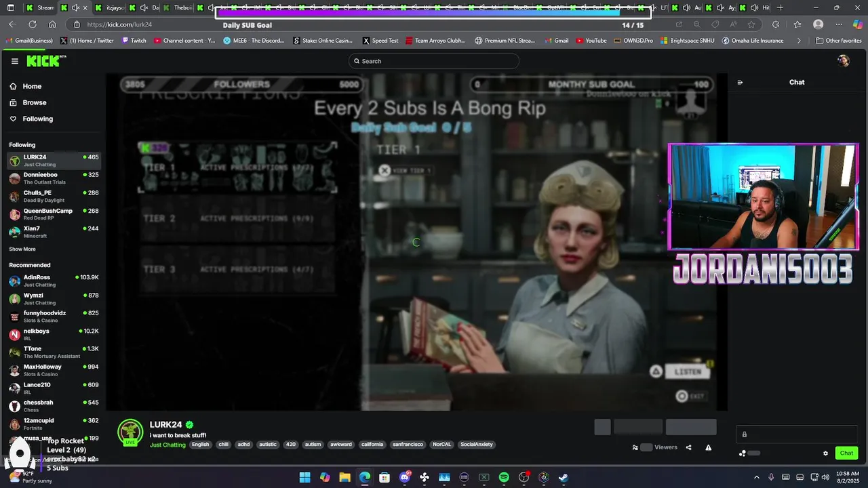Click the browser back arrow
The image size is (868, 488).
(x=12, y=24)
